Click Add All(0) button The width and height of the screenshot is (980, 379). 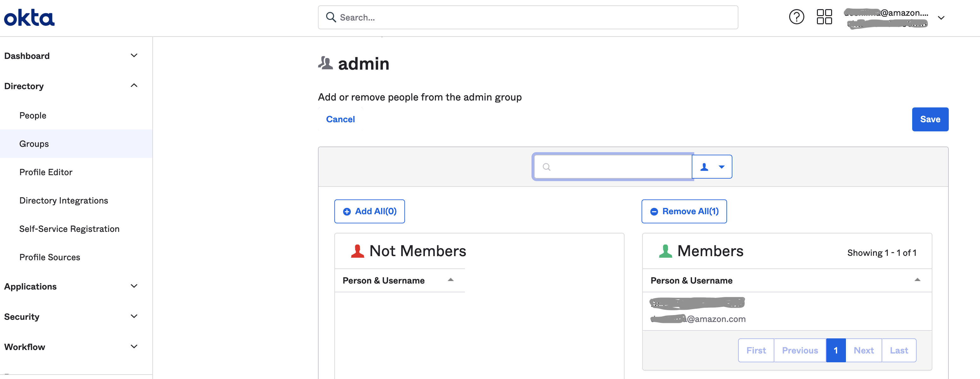[x=369, y=211]
